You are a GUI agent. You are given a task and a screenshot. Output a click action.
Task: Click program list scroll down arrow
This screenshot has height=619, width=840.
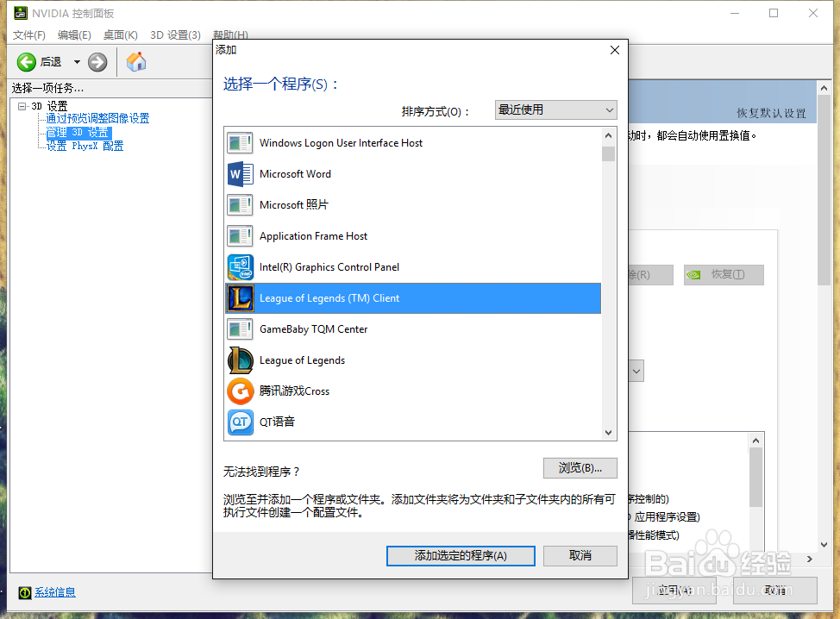608,433
